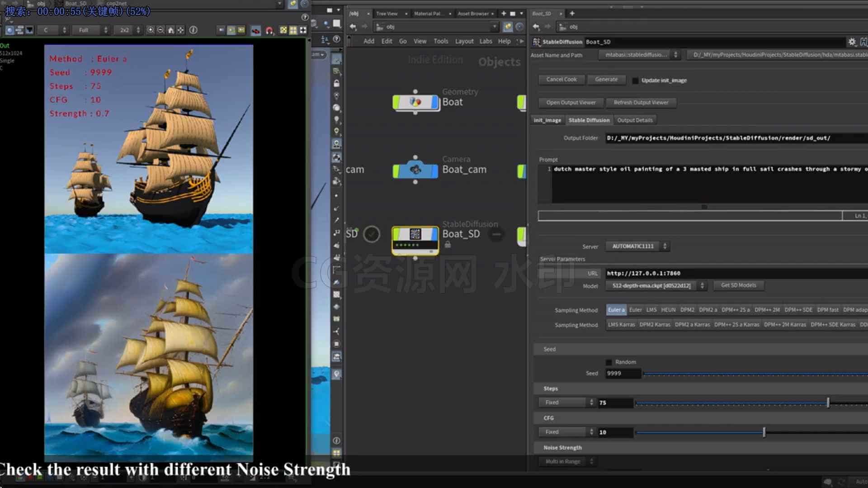Click the StableDiffusion operator type icon in parameter header
868x488 pixels.
coord(537,42)
